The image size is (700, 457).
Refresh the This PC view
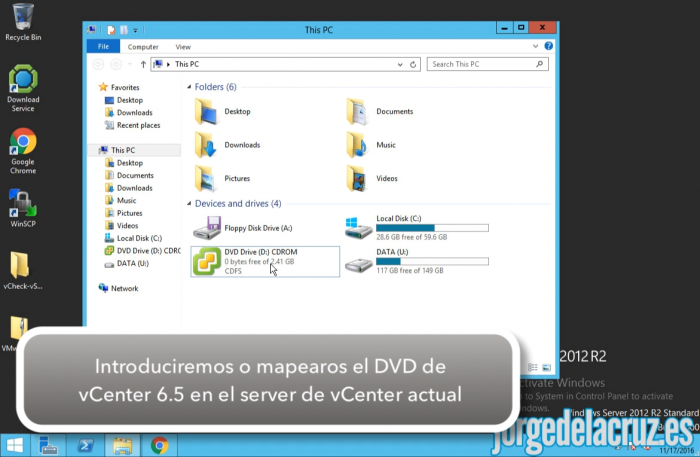click(413, 65)
